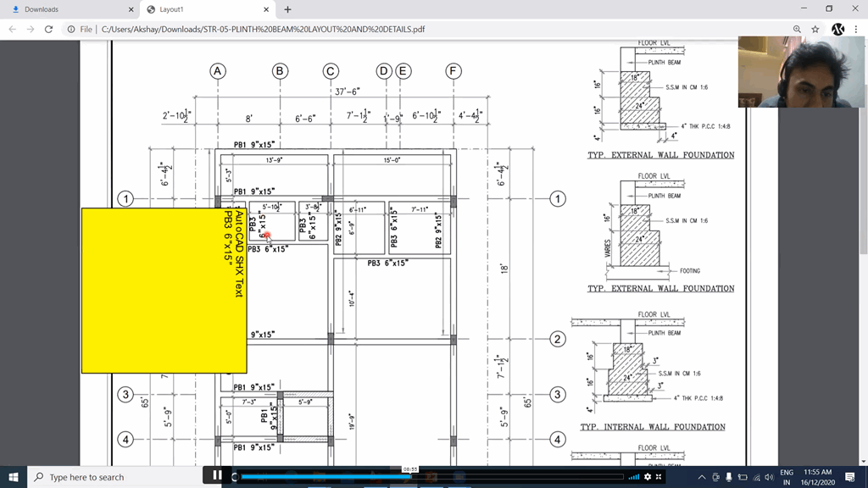Open the Meet Now tray icon
868x488 pixels.
[715, 477]
